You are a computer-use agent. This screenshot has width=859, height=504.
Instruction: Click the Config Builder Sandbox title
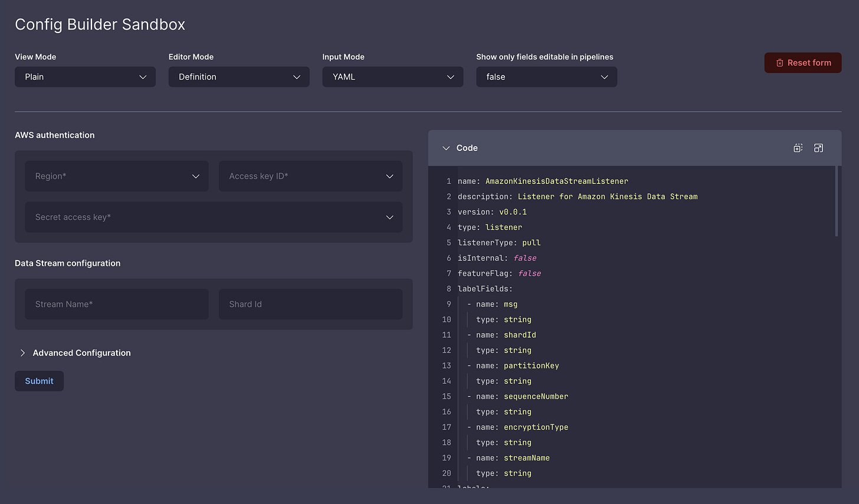pyautogui.click(x=100, y=24)
